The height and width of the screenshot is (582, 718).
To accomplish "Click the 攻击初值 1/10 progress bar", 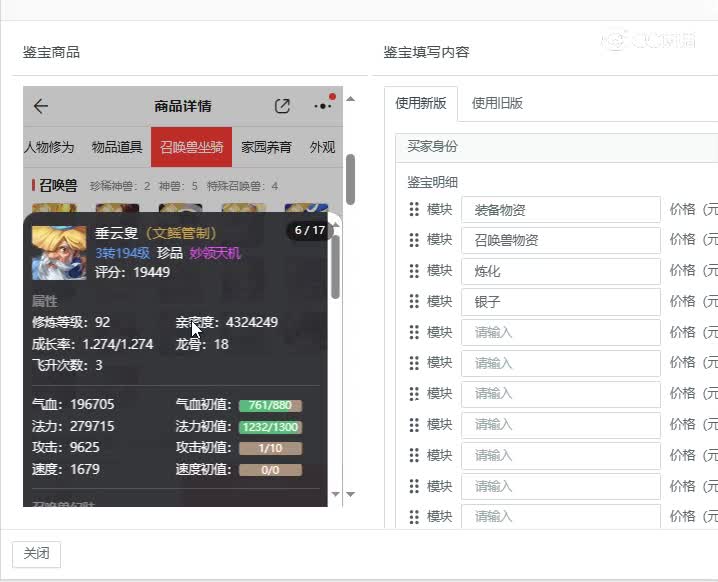I will 270,448.
